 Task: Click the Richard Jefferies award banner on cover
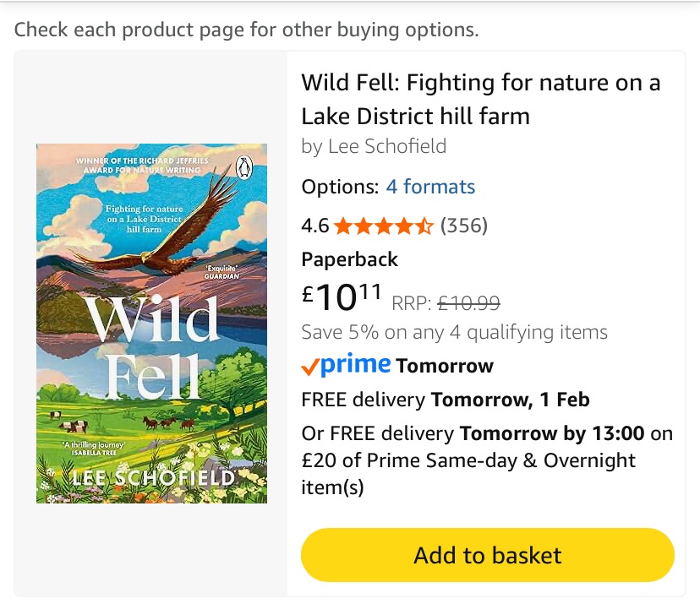pyautogui.click(x=138, y=165)
